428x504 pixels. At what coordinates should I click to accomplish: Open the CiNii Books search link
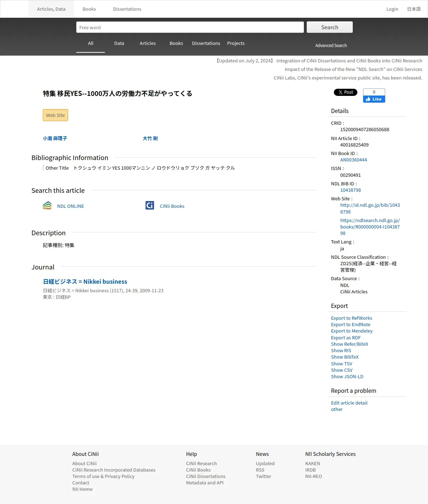click(172, 206)
